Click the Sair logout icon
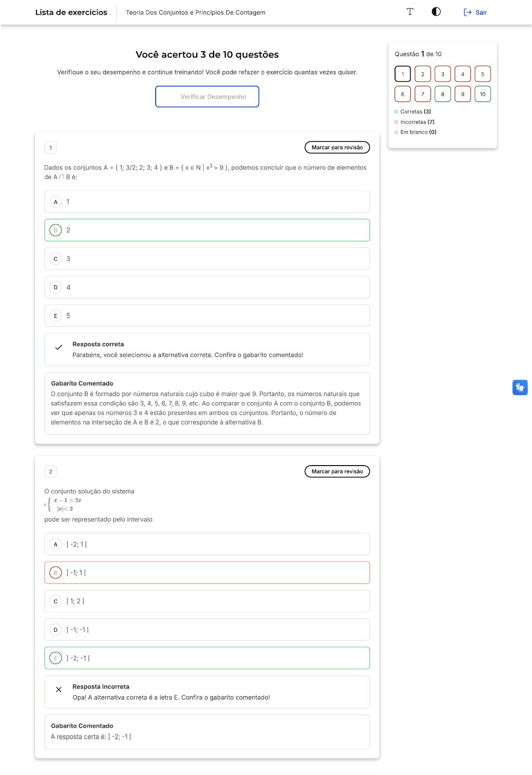Image resolution: width=532 pixels, height=775 pixels. click(x=467, y=12)
